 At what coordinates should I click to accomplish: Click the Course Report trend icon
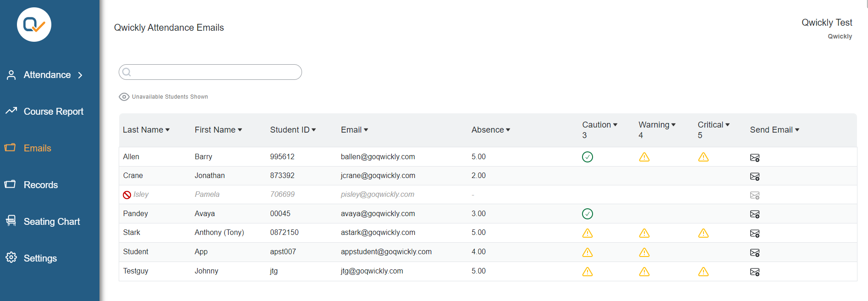[11, 111]
